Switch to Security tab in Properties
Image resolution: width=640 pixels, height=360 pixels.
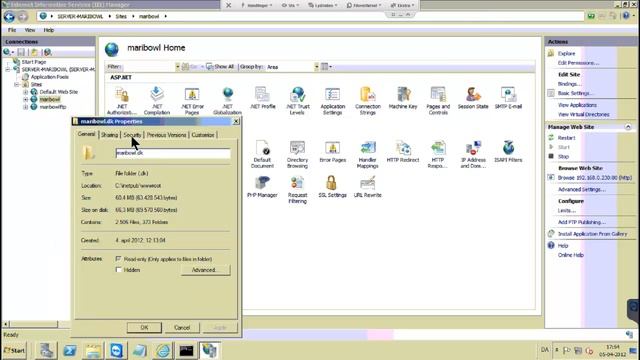coord(132,135)
